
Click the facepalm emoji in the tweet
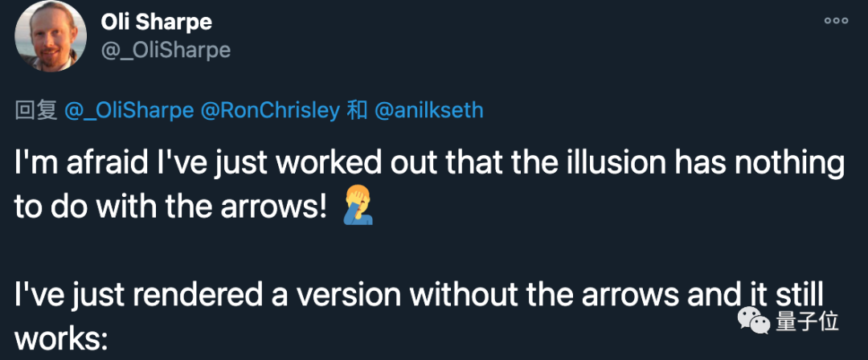pyautogui.click(x=354, y=207)
